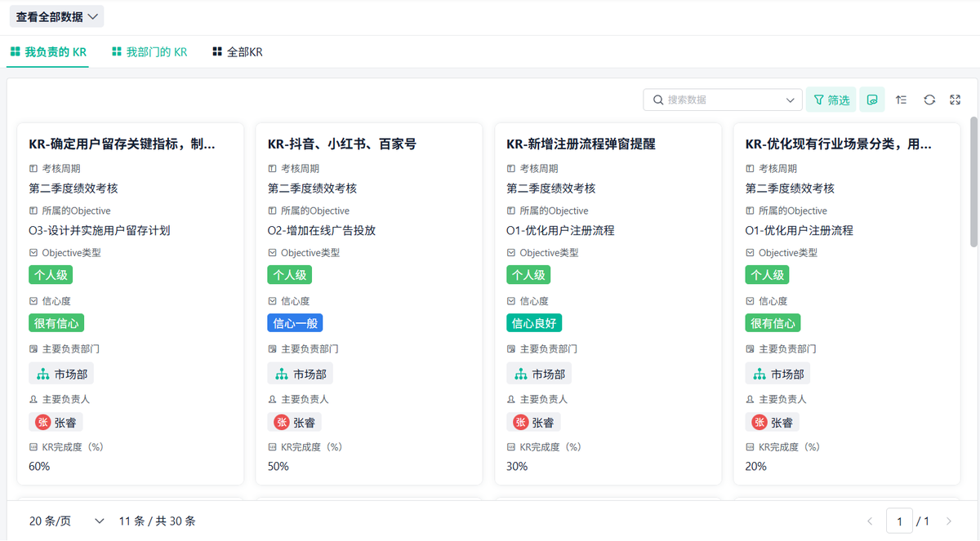
Task: Click the 市场部 department icon in the 新增注册流程 card
Action: [x=520, y=375]
